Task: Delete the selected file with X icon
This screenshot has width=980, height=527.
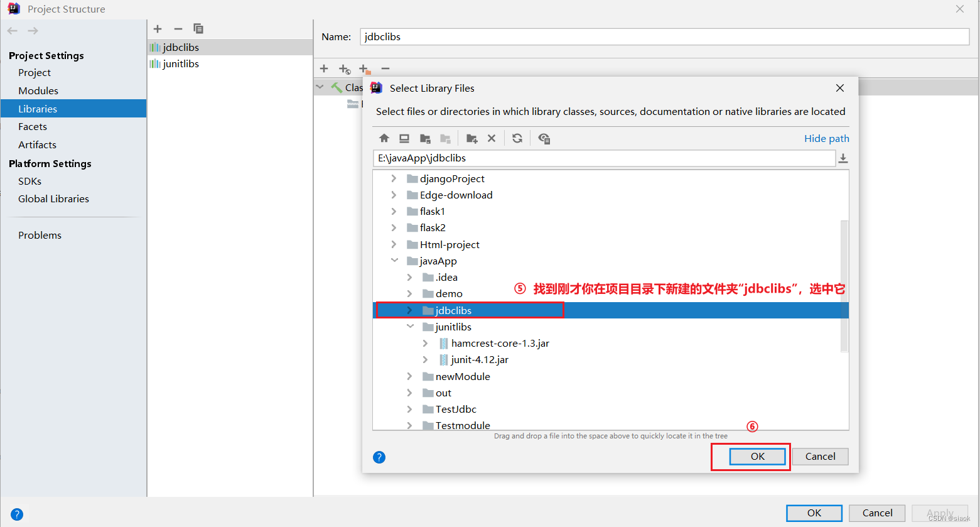Action: coord(492,138)
